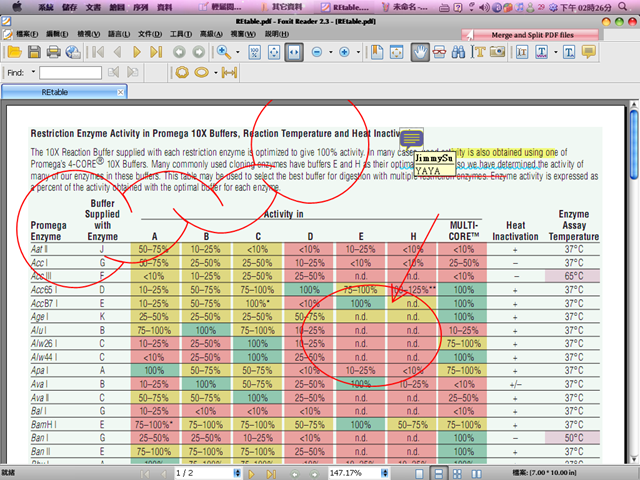Click the Previous View button in top toolbar
This screenshot has height=480, width=640.
[179, 52]
